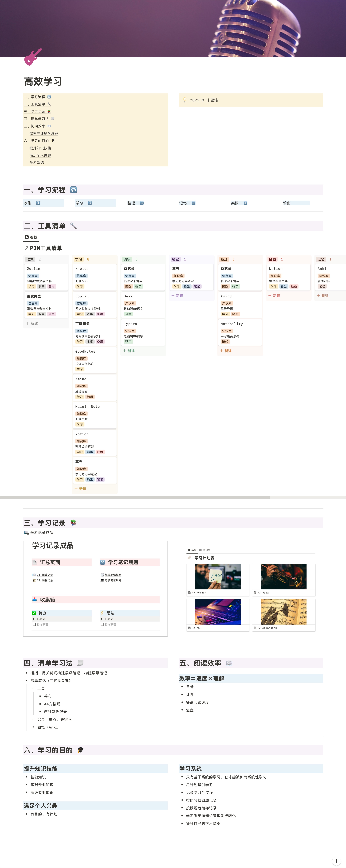Screen dimensions: 346x868
Task: Expand the 已完成 toggle under 待办
Action: 34,619
